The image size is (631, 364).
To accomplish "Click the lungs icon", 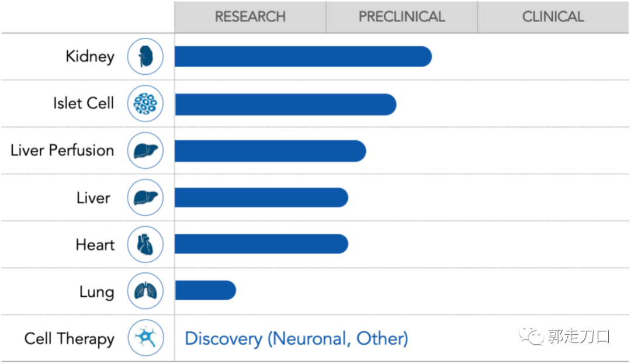I will 145,291.
